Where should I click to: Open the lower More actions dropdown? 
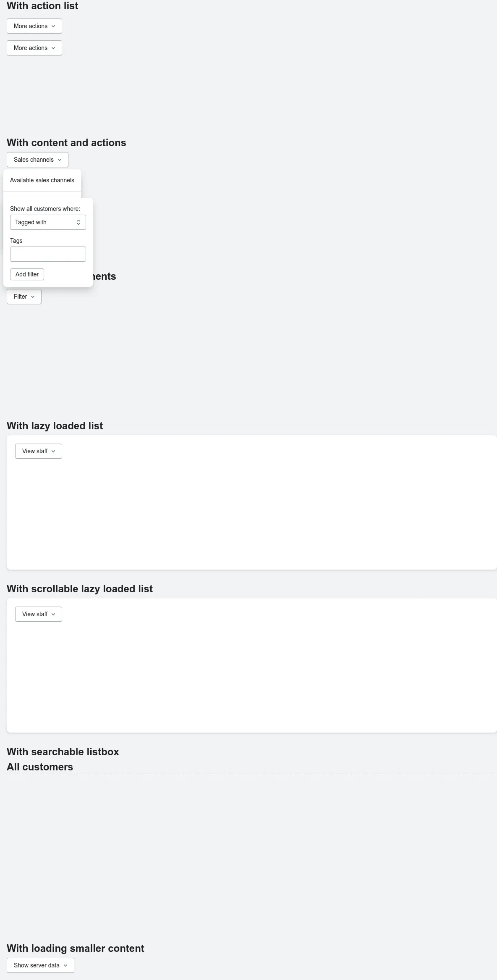click(34, 48)
